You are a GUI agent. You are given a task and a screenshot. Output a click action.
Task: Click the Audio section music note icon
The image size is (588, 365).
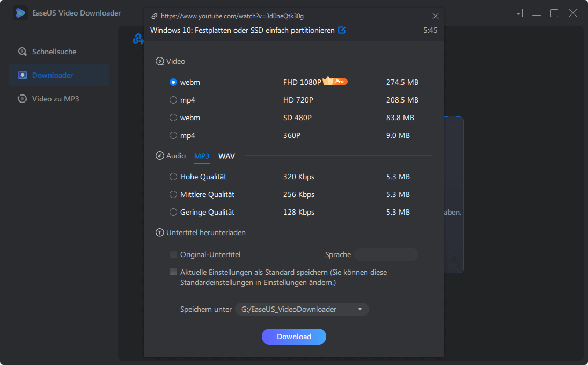tap(160, 156)
